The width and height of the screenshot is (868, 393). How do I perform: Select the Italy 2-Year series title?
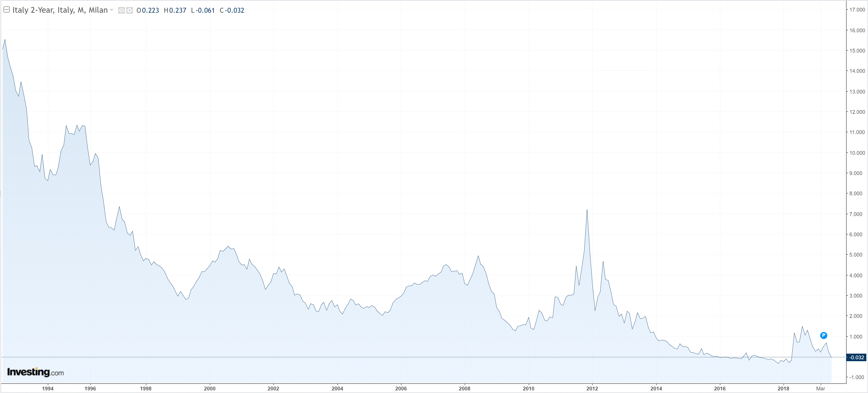point(60,10)
